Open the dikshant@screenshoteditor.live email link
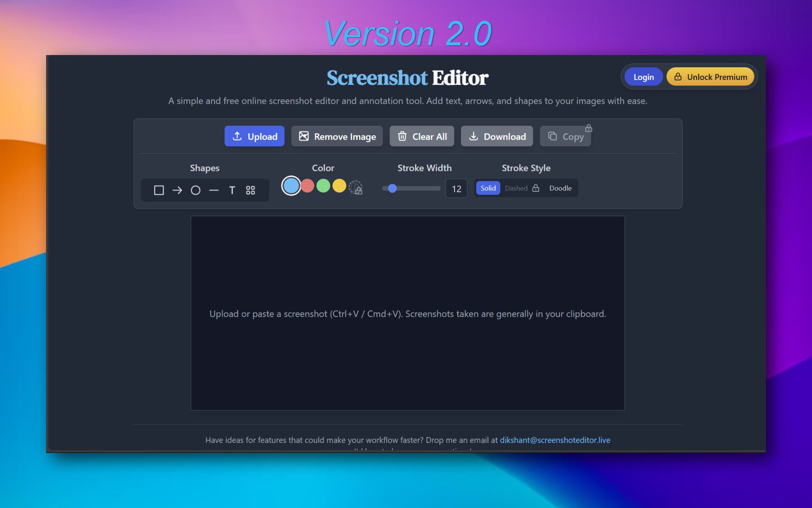This screenshot has height=508, width=812. point(555,440)
